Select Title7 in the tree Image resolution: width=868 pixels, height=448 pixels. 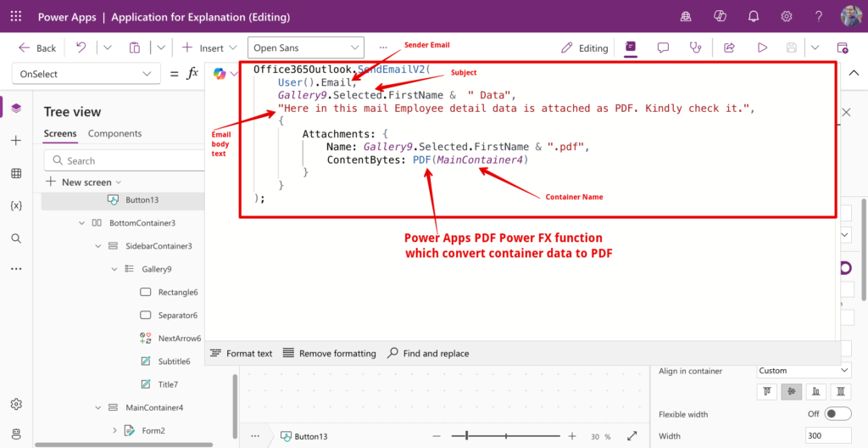168,384
